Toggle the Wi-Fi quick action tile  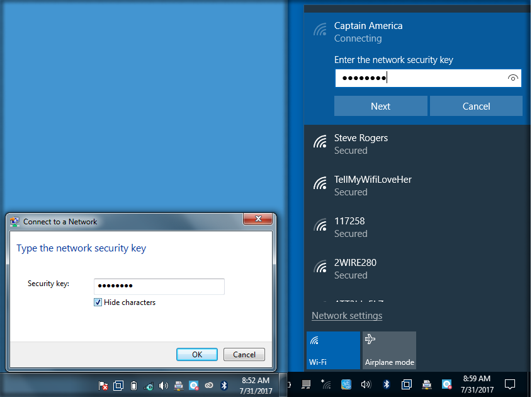[x=333, y=350]
